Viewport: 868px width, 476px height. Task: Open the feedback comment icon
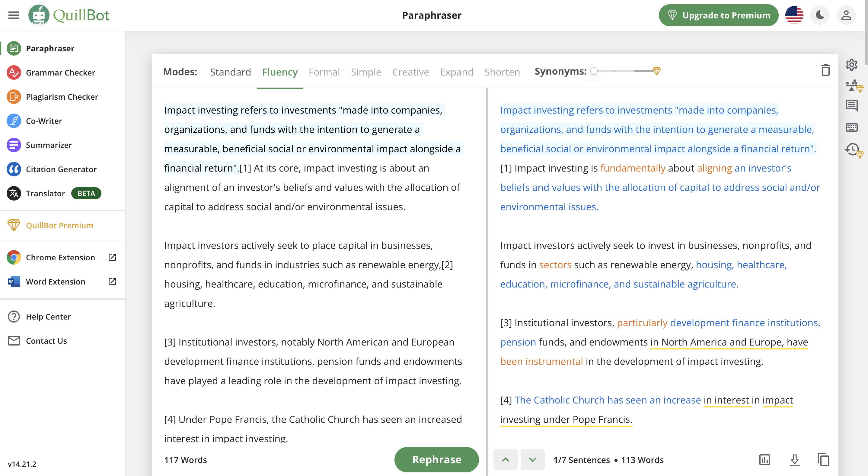pos(851,105)
